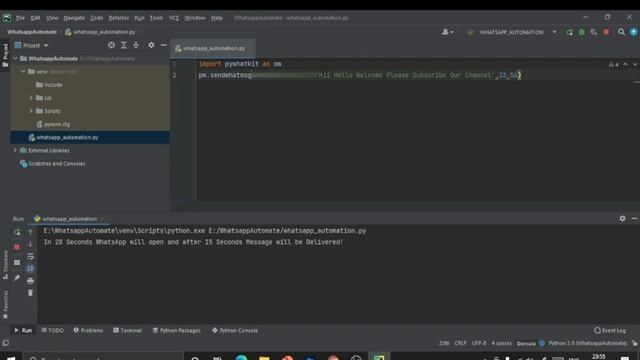640x360 pixels.
Task: Click the Rerun toolbar icon
Action: (569, 32)
